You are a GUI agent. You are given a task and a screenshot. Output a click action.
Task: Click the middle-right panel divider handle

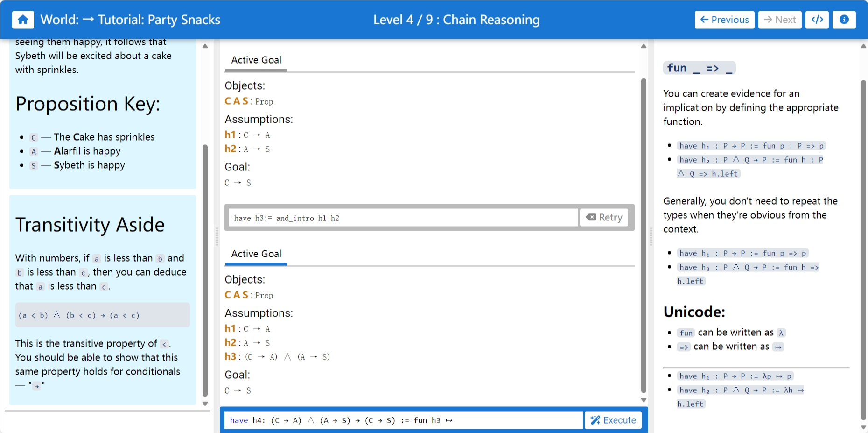point(651,236)
